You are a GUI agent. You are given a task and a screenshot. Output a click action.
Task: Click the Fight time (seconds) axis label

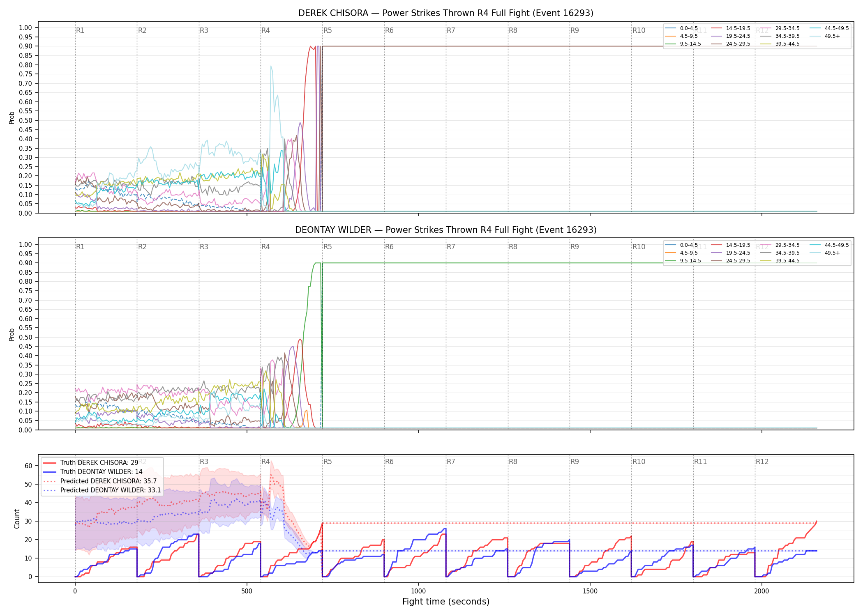pos(446,602)
